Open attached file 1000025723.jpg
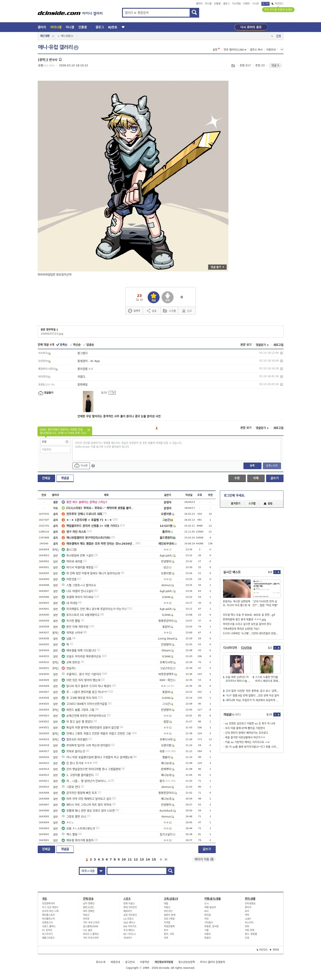 coord(52,334)
